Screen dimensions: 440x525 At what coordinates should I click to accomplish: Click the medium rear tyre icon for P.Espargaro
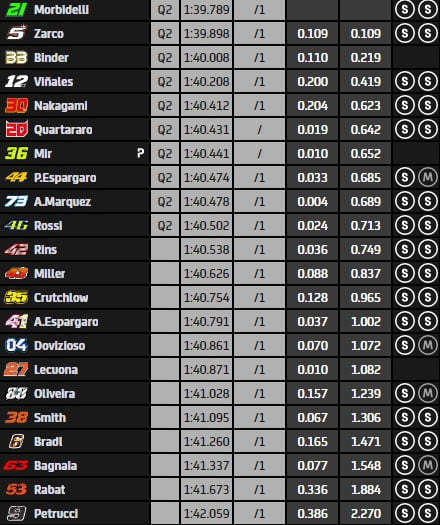[x=428, y=177]
